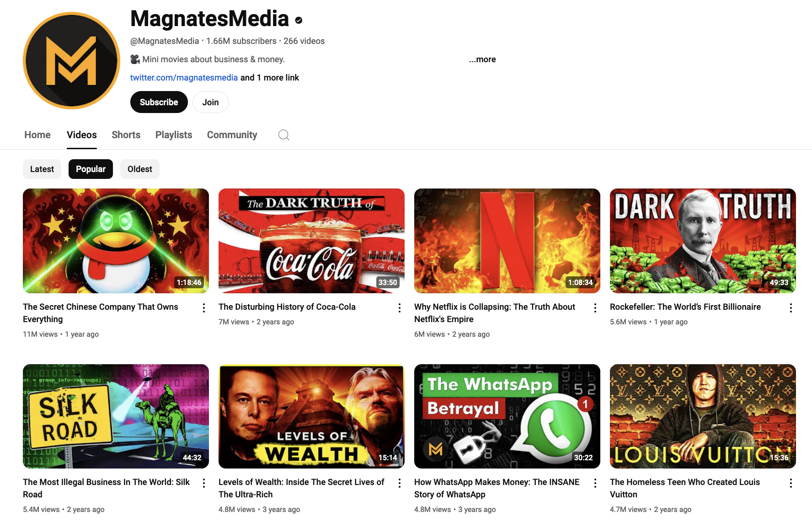Viewport: 812px width, 528px height.
Task: Open options menu for Silk Road video
Action: pos(204,483)
